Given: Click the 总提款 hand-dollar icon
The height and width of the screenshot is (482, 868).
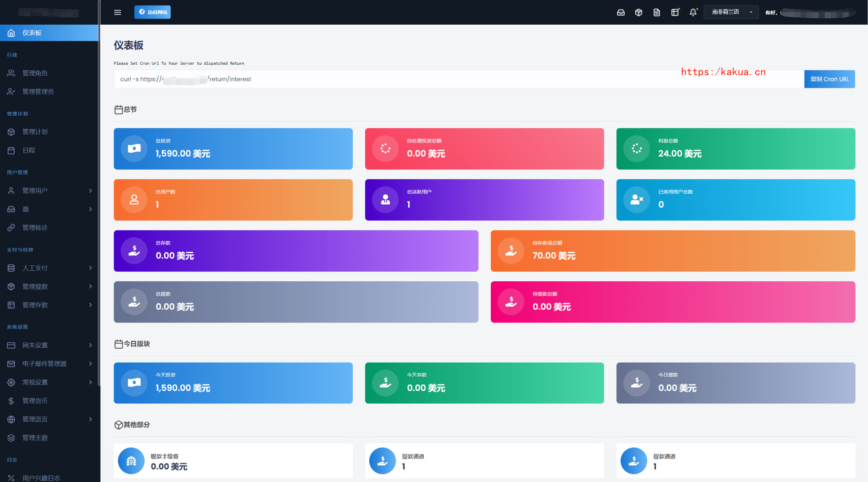Looking at the screenshot, I should pos(134,302).
